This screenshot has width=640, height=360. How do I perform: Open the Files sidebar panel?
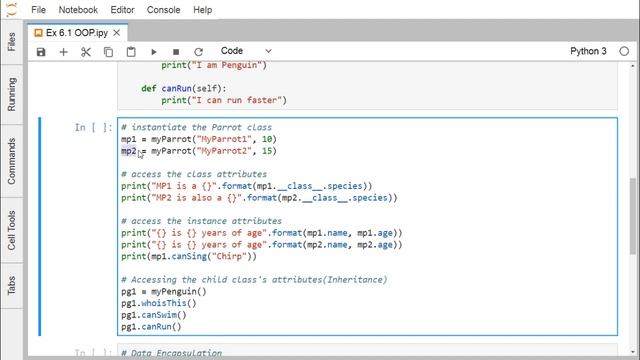[x=11, y=42]
